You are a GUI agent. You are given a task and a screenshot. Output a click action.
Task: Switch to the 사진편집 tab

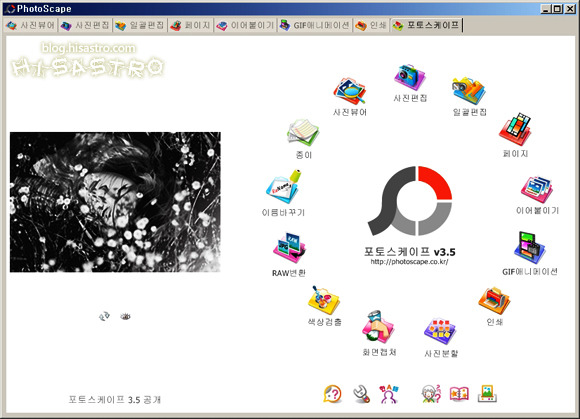85,26
